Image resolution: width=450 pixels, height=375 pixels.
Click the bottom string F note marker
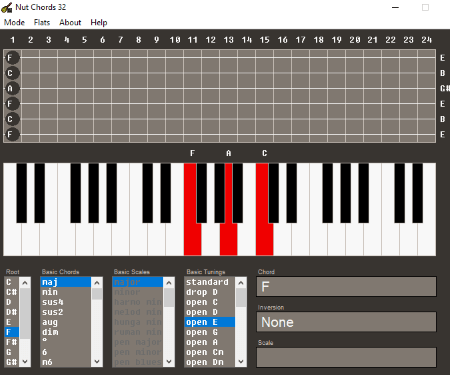tap(12, 134)
